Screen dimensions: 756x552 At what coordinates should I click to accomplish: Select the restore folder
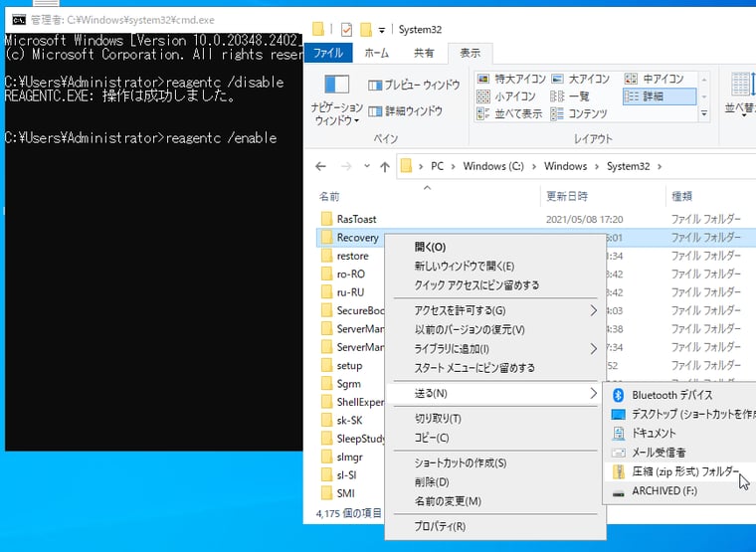pyautogui.click(x=352, y=256)
